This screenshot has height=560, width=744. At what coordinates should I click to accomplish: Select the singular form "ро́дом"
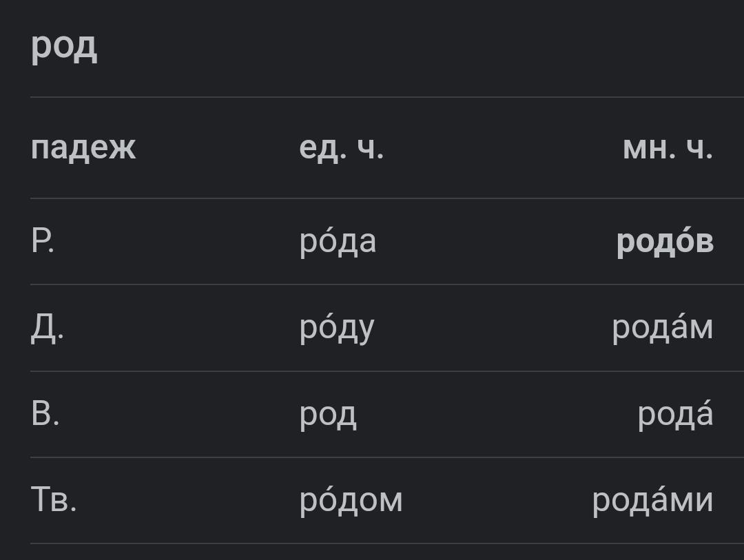(x=351, y=501)
